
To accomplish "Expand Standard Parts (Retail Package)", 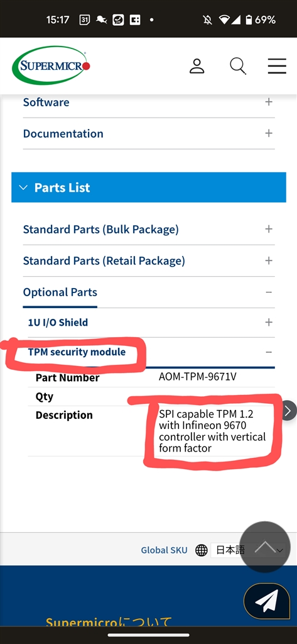I will 149,261.
